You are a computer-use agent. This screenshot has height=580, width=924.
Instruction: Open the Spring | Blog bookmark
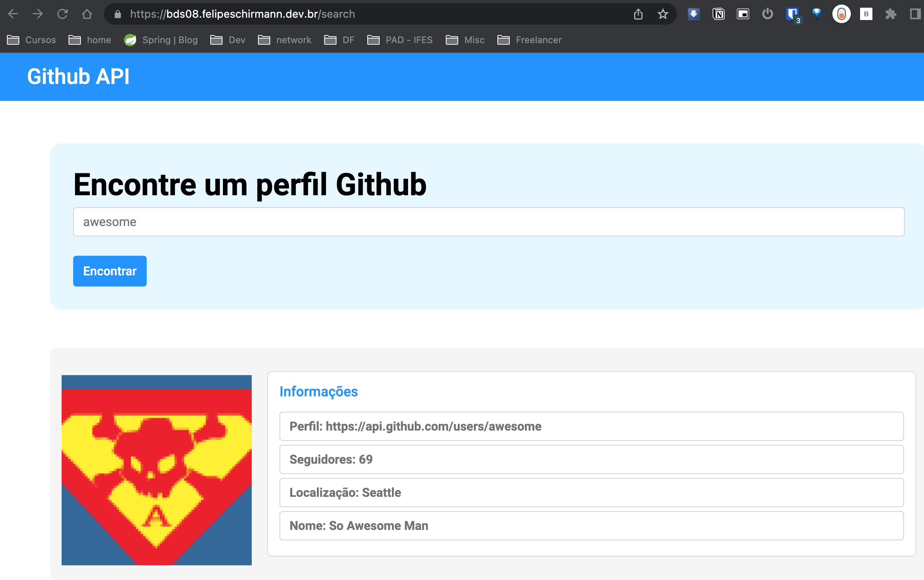click(161, 40)
